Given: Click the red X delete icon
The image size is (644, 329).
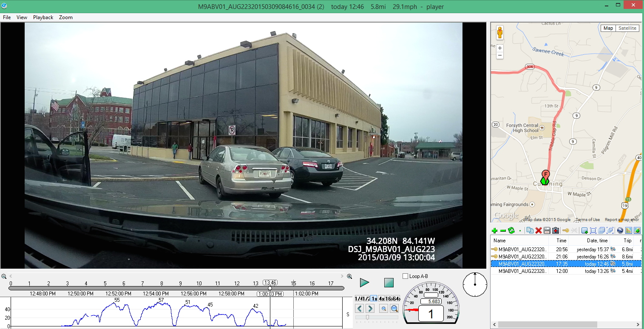Looking at the screenshot, I should 538,230.
